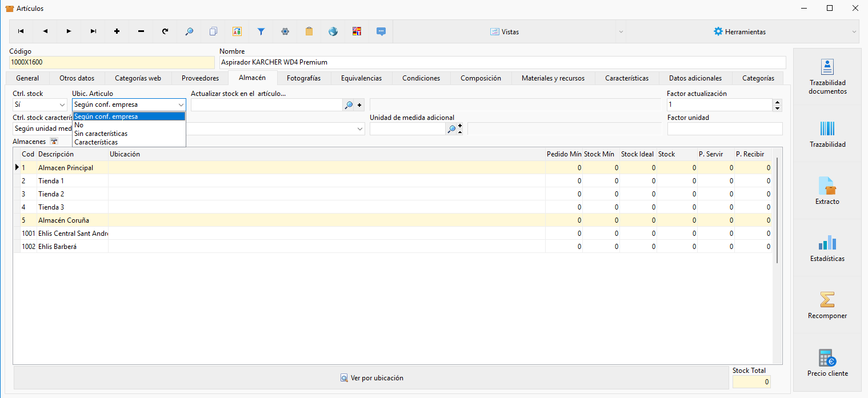The width and height of the screenshot is (868, 398).
Task: Go to the first record
Action: 21,31
